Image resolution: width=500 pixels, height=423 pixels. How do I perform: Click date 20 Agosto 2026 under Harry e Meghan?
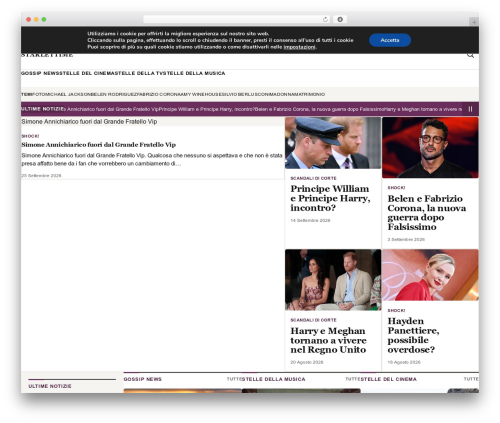tap(307, 362)
